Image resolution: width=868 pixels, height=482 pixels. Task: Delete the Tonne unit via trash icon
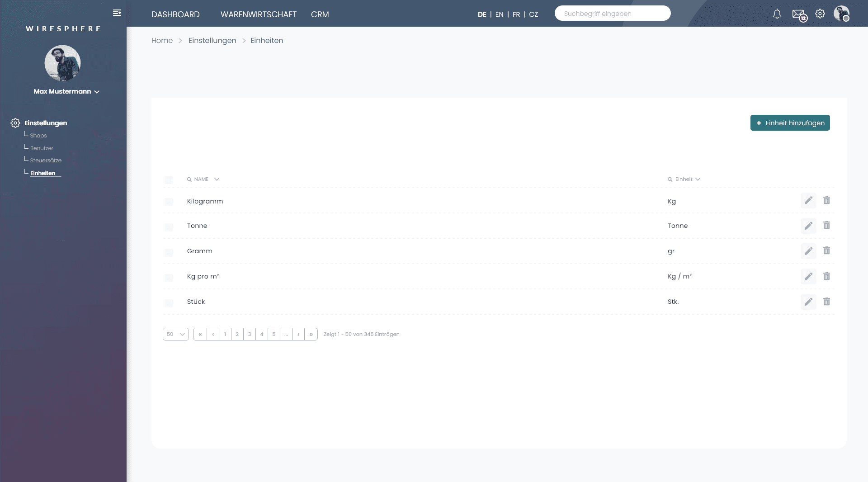pyautogui.click(x=826, y=225)
